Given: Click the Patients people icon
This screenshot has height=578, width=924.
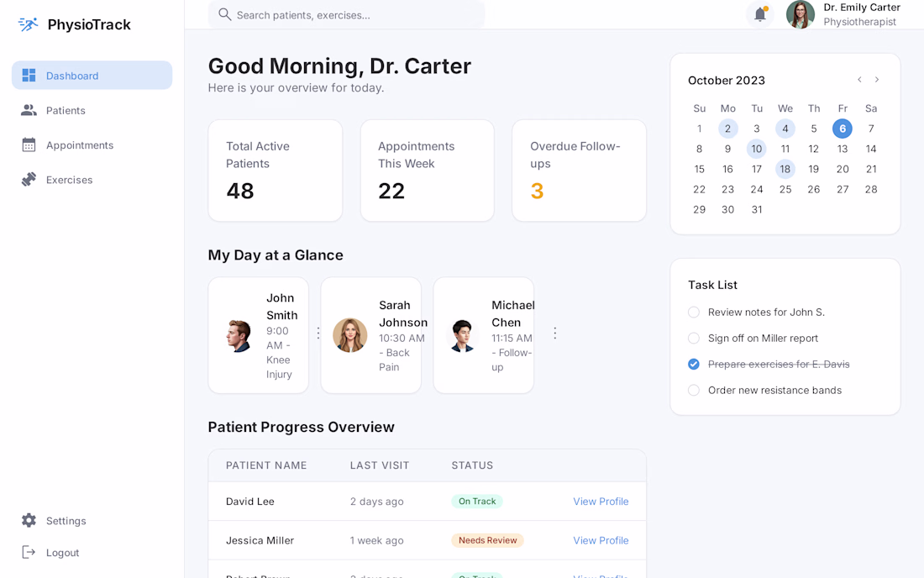Looking at the screenshot, I should coord(29,110).
